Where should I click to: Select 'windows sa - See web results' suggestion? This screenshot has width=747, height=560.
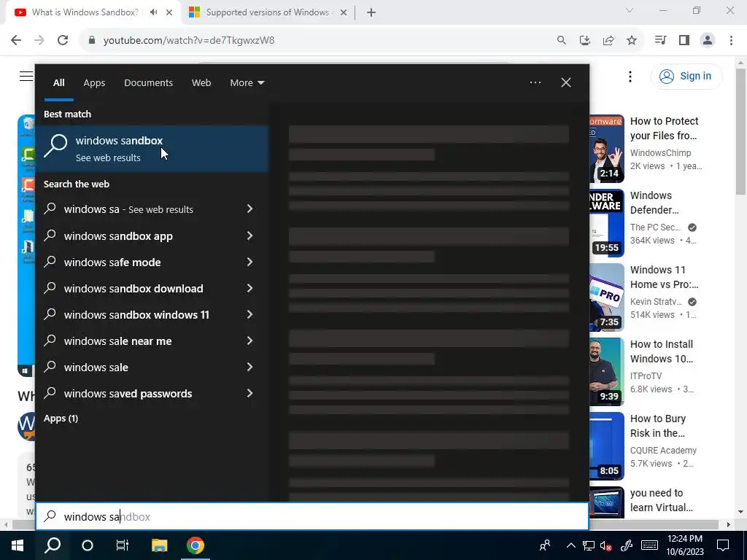128,209
